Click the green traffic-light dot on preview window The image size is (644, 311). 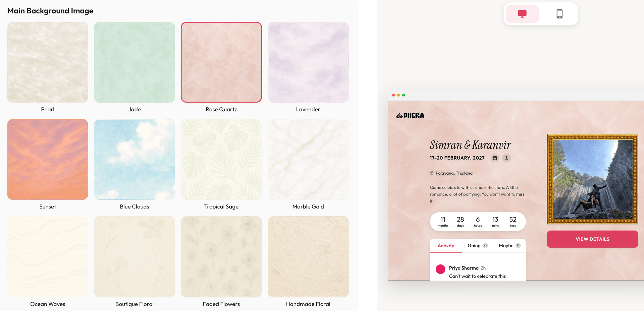404,95
